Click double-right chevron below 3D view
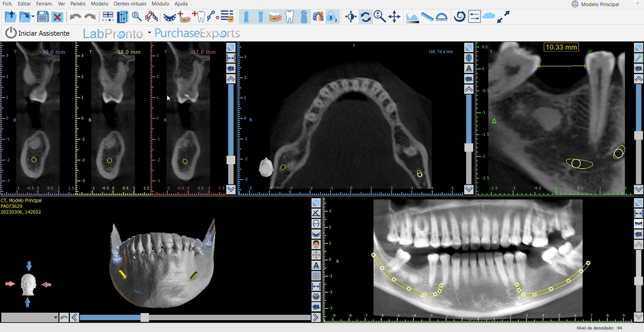Viewport: 644px width, 332px height. [x=316, y=317]
